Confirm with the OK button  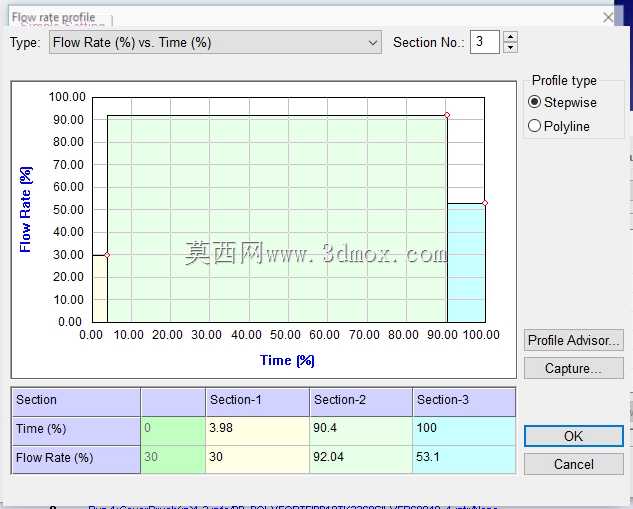[574, 436]
